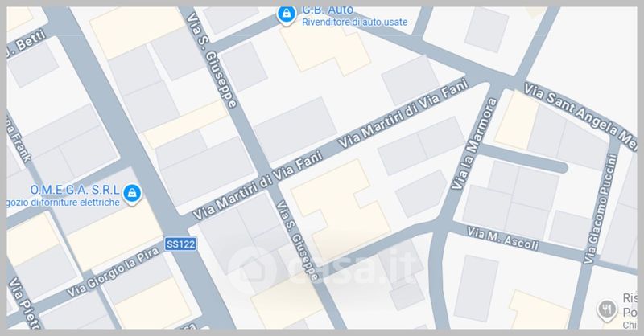Viewport: 644px width, 336px height.
Task: Select the Rivenditore di auto usate subtitle
Action: click(x=354, y=23)
